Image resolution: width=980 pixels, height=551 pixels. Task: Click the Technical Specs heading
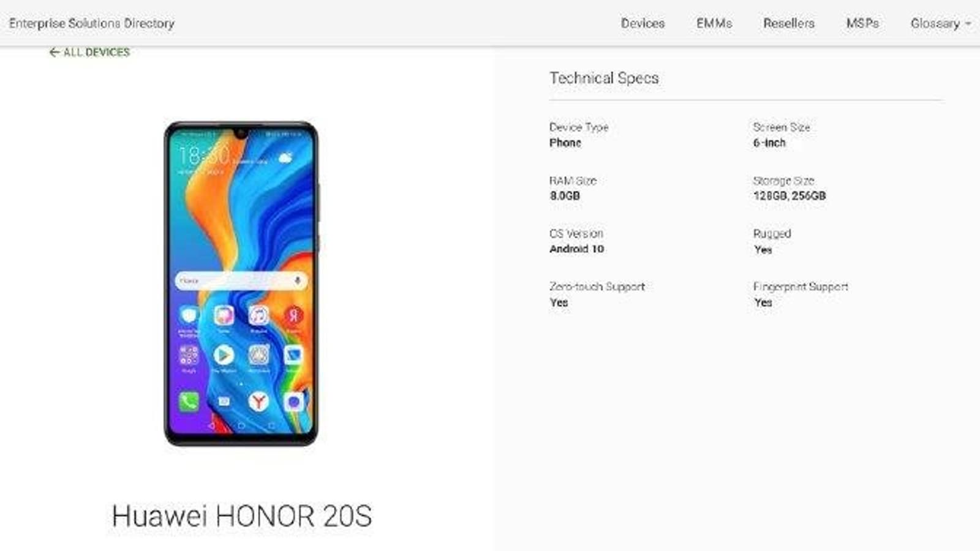click(x=604, y=78)
